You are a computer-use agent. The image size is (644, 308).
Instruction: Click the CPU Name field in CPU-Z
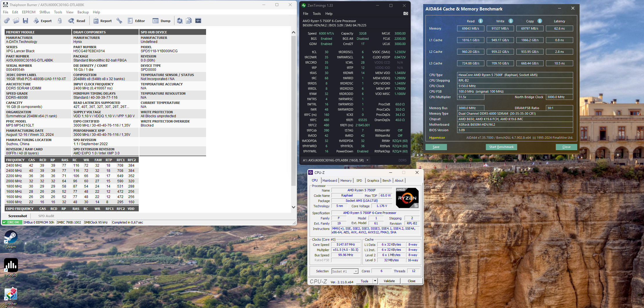tap(362, 190)
